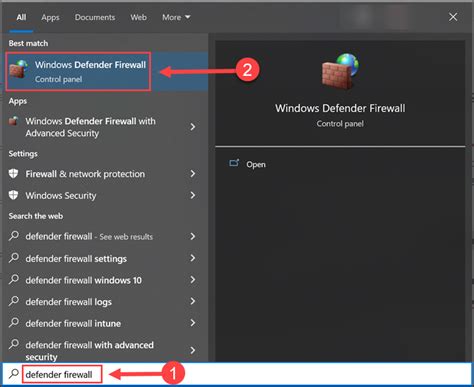Click the firewall brick wall icon in best match

pos(19,69)
